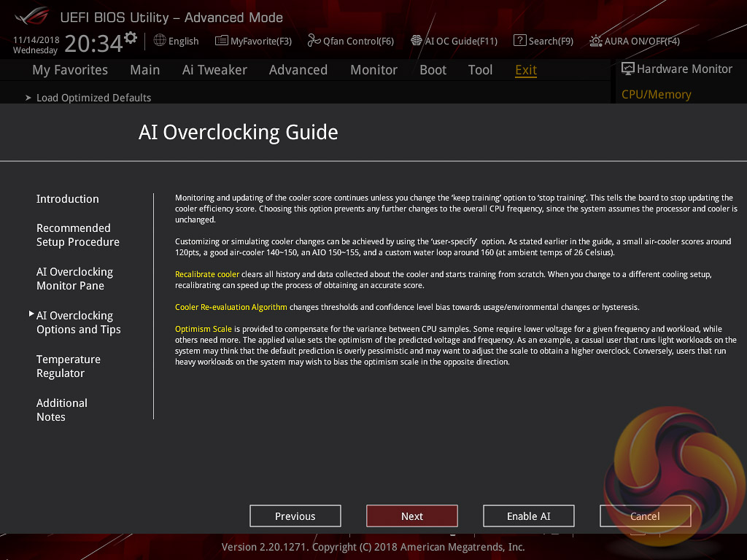The width and height of the screenshot is (747, 560).
Task: Open the Ai Tweaker tab
Action: pos(214,70)
